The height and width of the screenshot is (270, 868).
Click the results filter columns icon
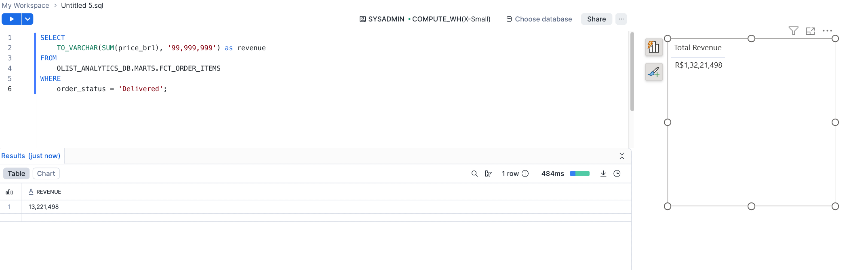[488, 174]
